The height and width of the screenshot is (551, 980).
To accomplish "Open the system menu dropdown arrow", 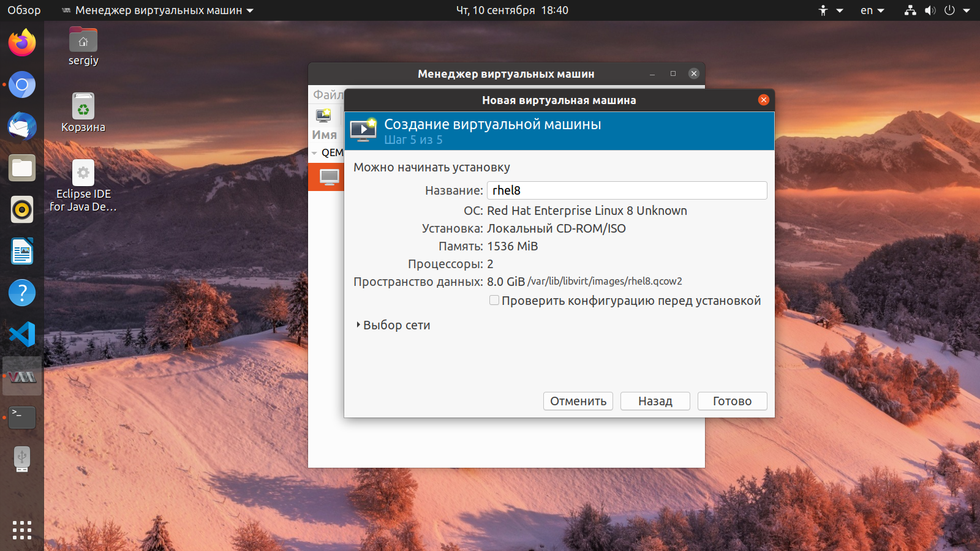I will tap(967, 10).
